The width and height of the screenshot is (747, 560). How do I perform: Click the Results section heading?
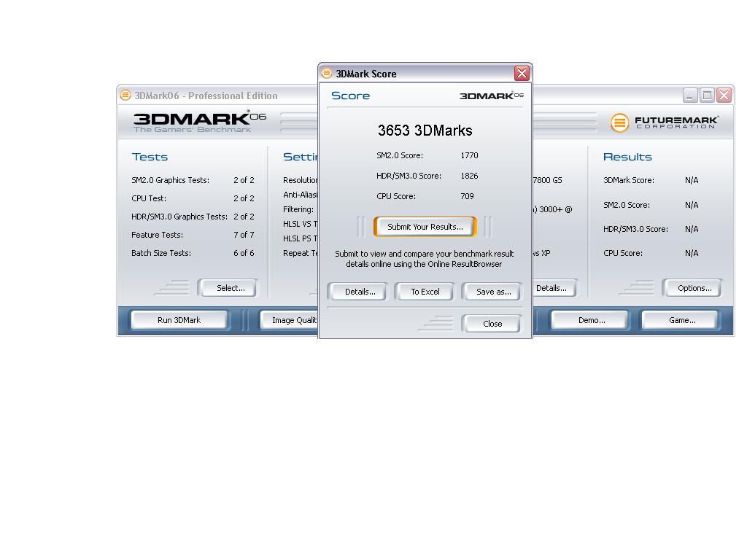(627, 157)
